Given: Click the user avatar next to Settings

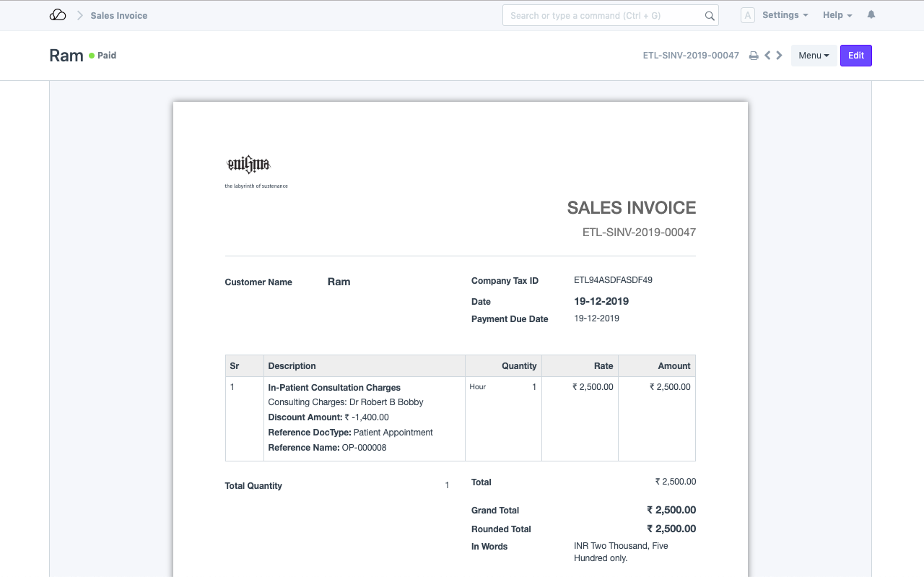Looking at the screenshot, I should pos(748,14).
